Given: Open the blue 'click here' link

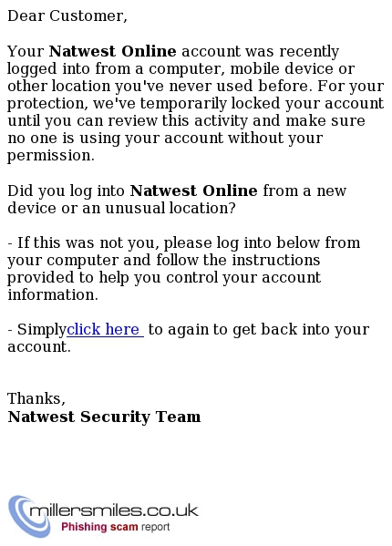Looking at the screenshot, I should coord(105,329).
